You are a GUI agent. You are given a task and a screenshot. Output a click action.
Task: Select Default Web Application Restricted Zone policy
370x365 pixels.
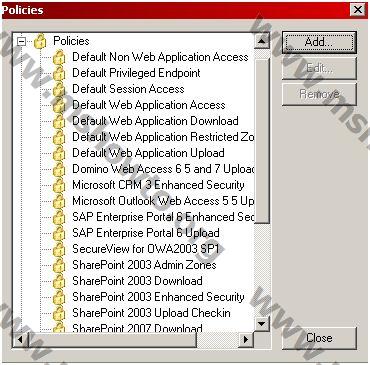pos(163,137)
